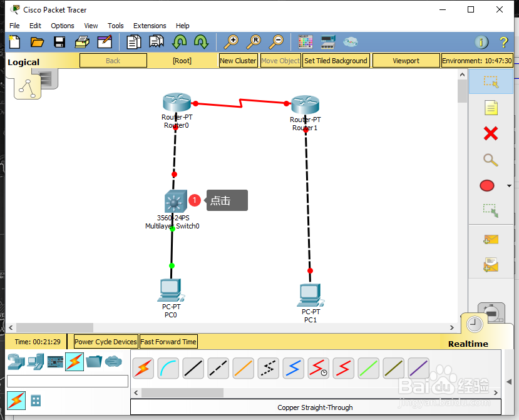Screen dimensions: 519x420
Task: Open the Edit menu
Action: [35, 26]
